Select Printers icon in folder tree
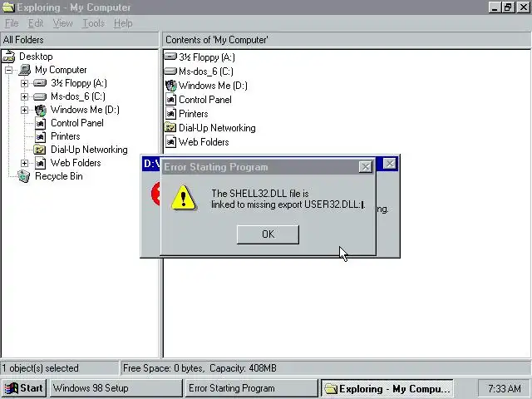Screen dimensions: 532x399 41,136
